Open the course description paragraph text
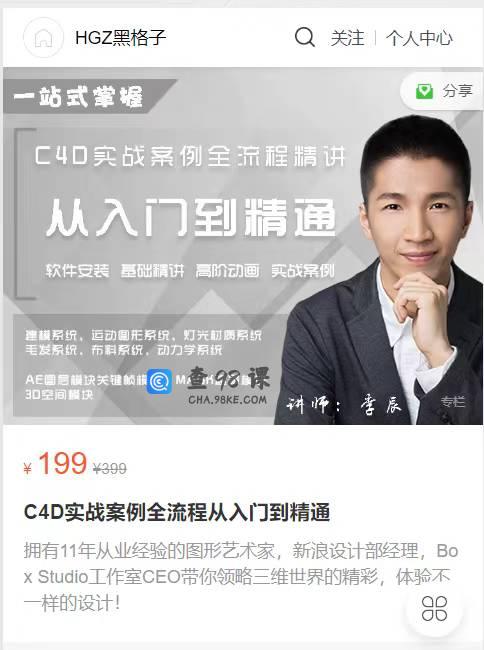 click(241, 577)
